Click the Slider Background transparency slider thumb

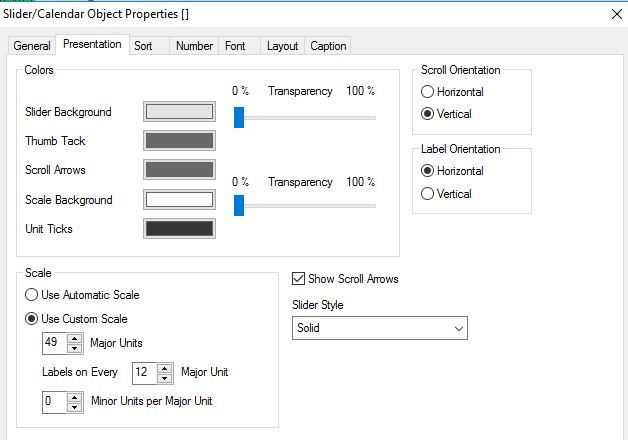(x=239, y=117)
